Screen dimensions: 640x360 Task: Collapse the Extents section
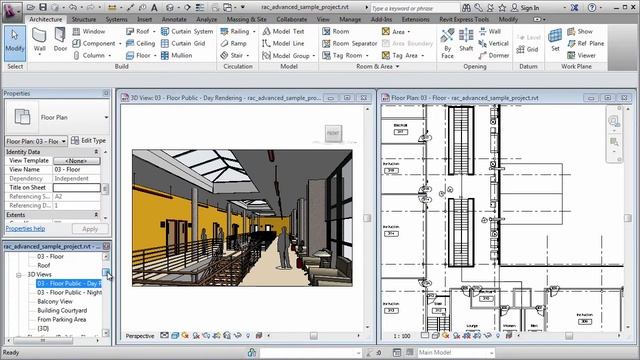96,215
